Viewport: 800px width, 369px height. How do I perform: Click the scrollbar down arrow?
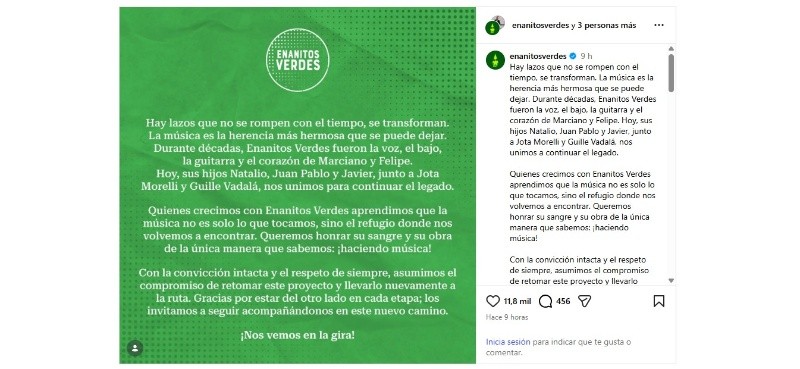click(671, 281)
